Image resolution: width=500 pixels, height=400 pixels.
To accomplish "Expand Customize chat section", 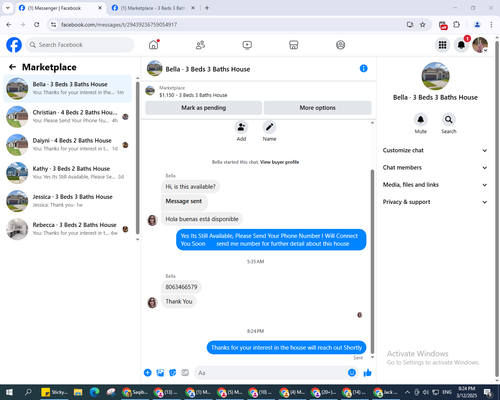I will [435, 150].
